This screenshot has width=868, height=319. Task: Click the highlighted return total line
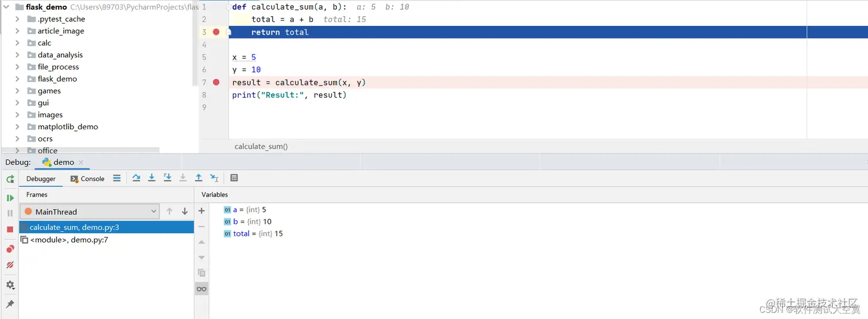[x=548, y=32]
